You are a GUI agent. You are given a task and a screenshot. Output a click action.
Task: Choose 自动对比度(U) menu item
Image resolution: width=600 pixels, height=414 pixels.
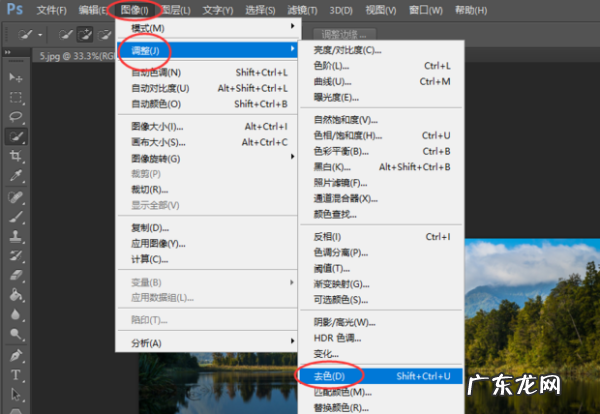[x=207, y=88]
